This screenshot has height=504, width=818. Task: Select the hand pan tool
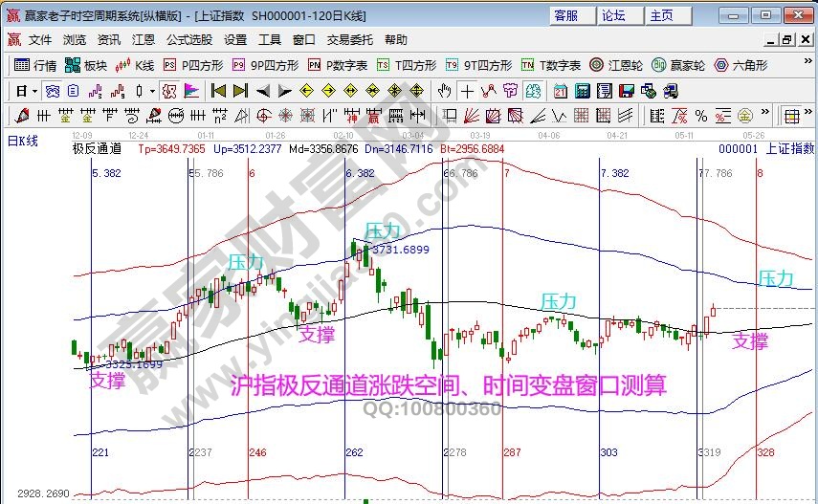(x=444, y=91)
